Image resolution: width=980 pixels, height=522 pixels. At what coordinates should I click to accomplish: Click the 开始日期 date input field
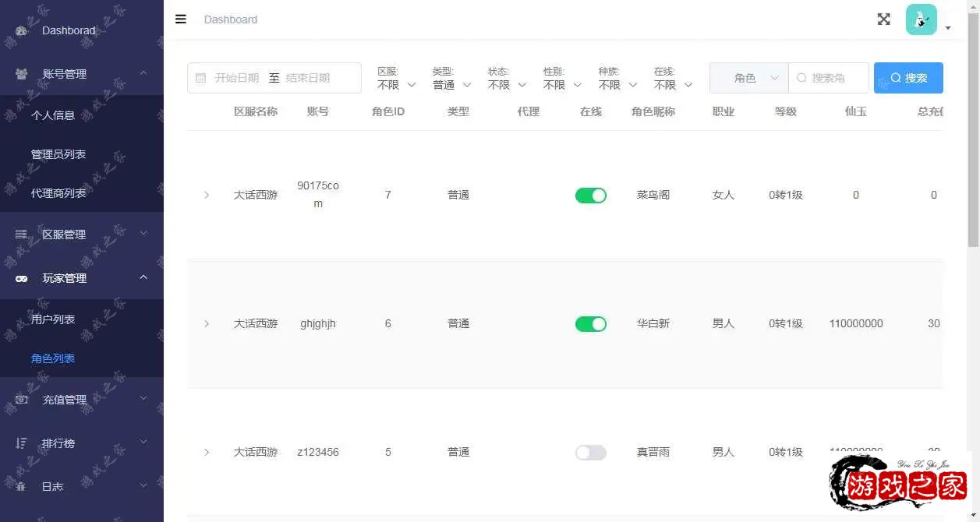point(237,78)
